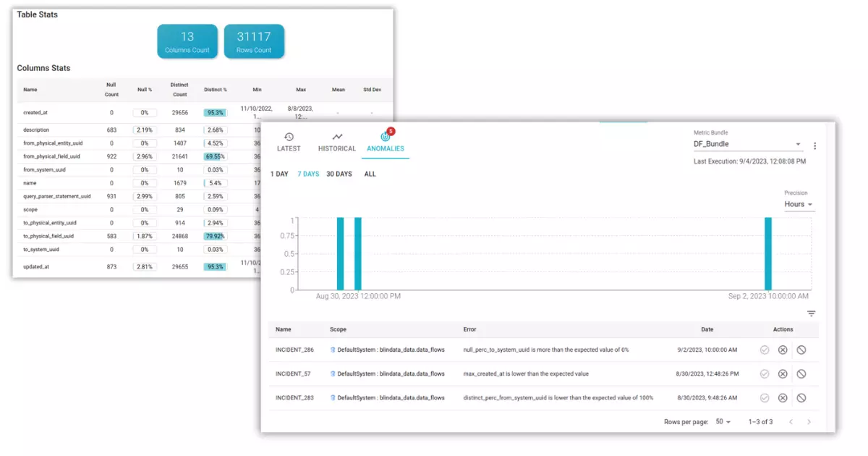Image resolution: width=868 pixels, height=456 pixels.
Task: Select the 1 DAY time range
Action: [279, 174]
